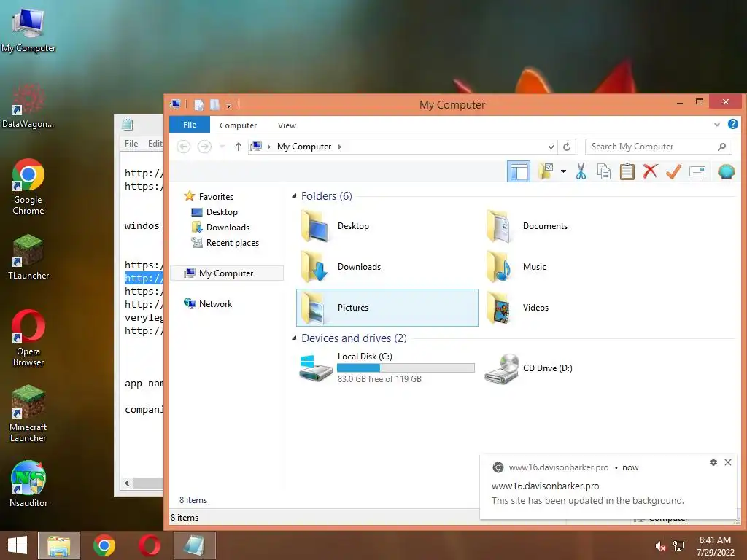Open dropdown arrow beside folder options icon
This screenshot has height=560, width=747.
(563, 171)
